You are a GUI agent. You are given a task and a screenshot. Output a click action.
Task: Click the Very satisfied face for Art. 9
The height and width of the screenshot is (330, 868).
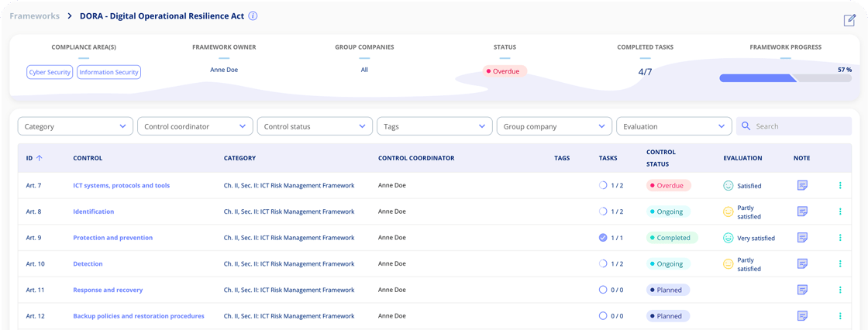pos(728,238)
